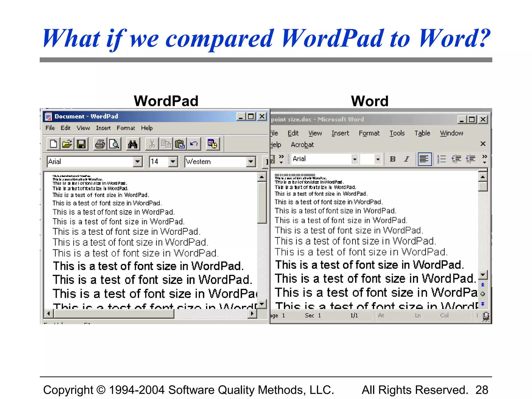Viewport: 532px width, 399px height.
Task: Click the Numbering list icon in Word
Action: [x=442, y=159]
